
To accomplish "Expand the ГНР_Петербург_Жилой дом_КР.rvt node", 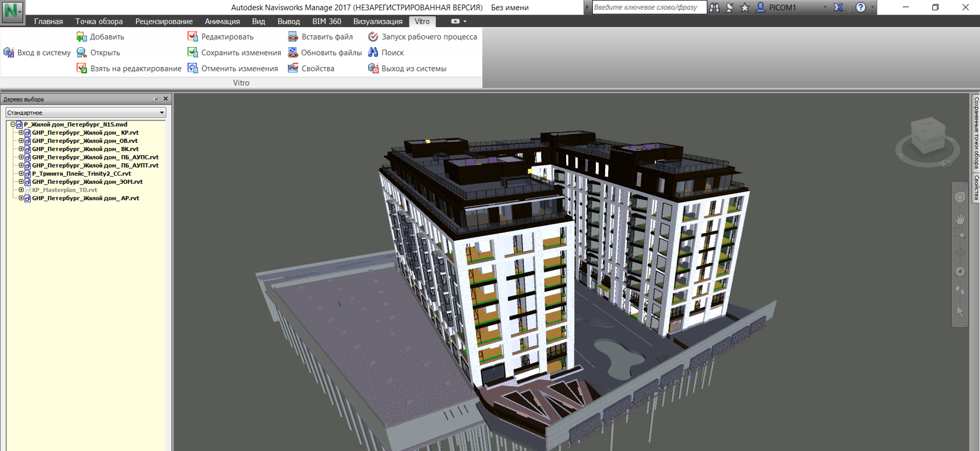I will coord(21,132).
